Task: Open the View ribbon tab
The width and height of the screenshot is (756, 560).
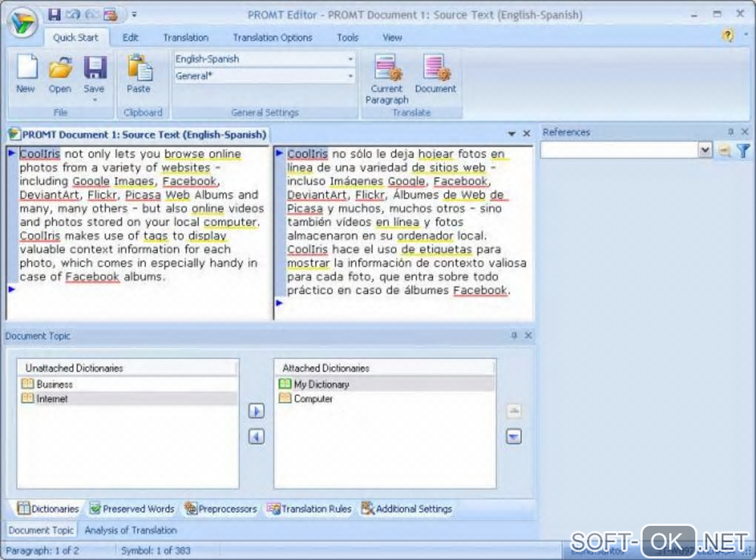Action: (x=392, y=38)
